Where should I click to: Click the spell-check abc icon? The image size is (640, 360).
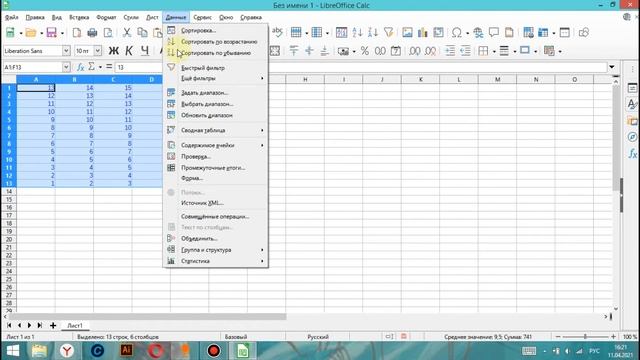pos(277,32)
